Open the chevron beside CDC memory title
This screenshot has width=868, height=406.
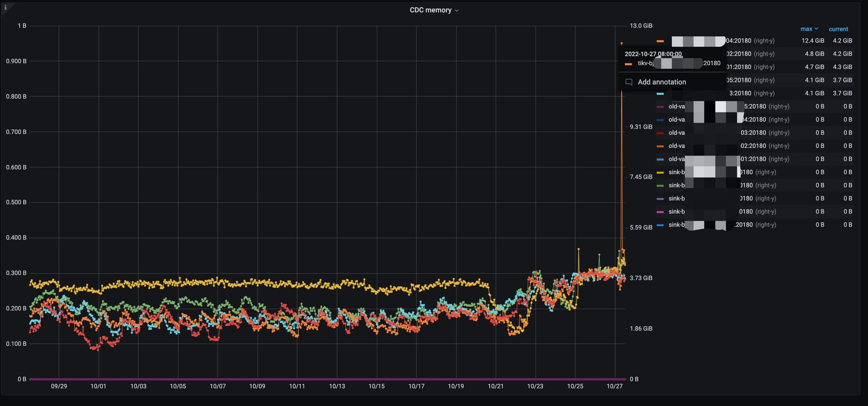pos(457,10)
